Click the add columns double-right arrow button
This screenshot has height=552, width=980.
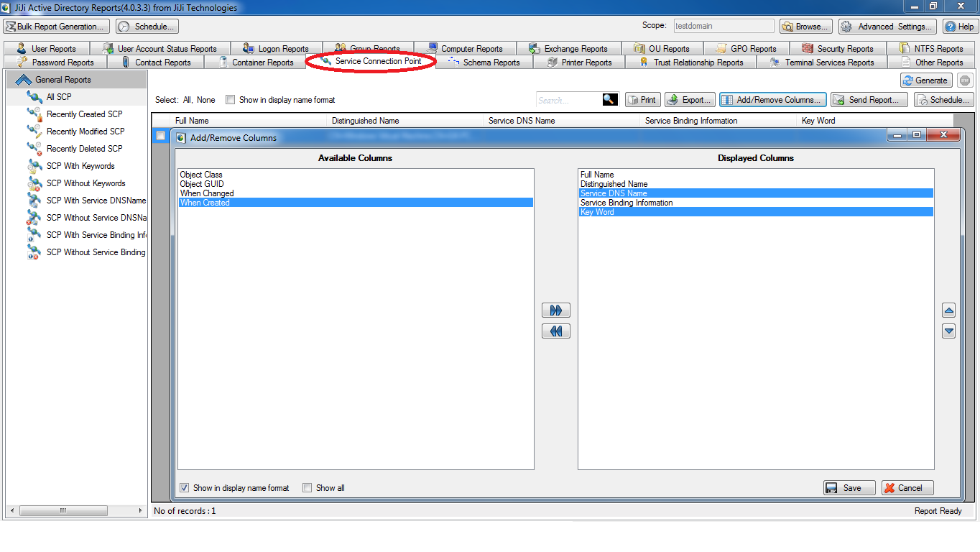[x=556, y=310]
